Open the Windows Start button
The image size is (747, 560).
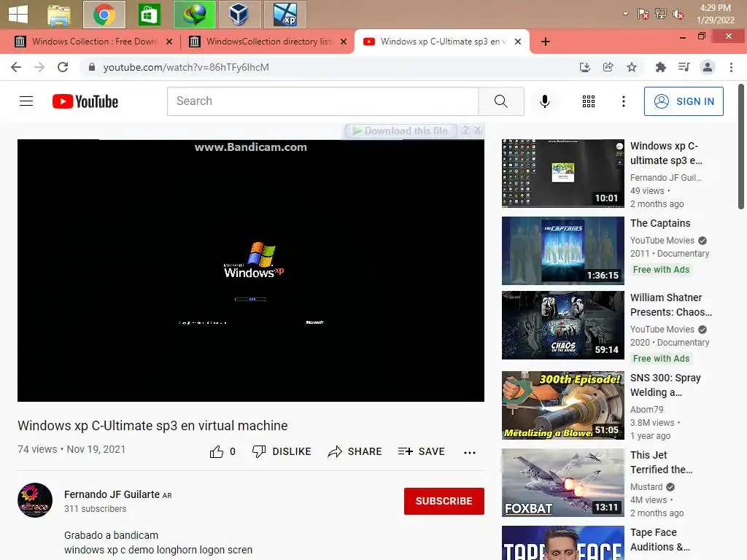(18, 15)
